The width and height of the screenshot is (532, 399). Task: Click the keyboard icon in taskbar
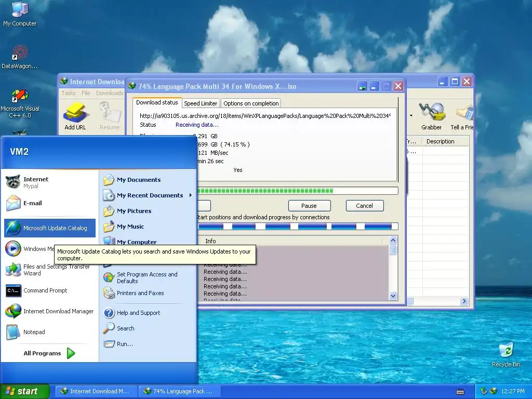point(460,392)
